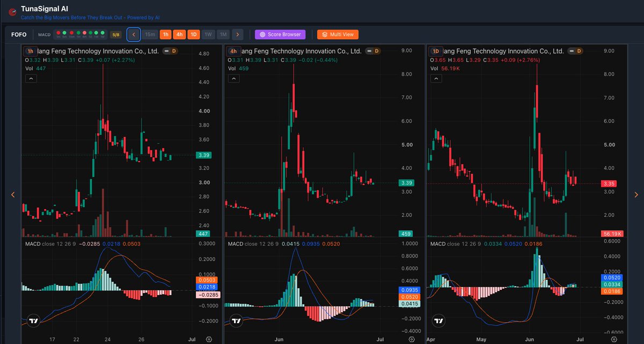Click the 1D interval badge on third chart

(436, 52)
